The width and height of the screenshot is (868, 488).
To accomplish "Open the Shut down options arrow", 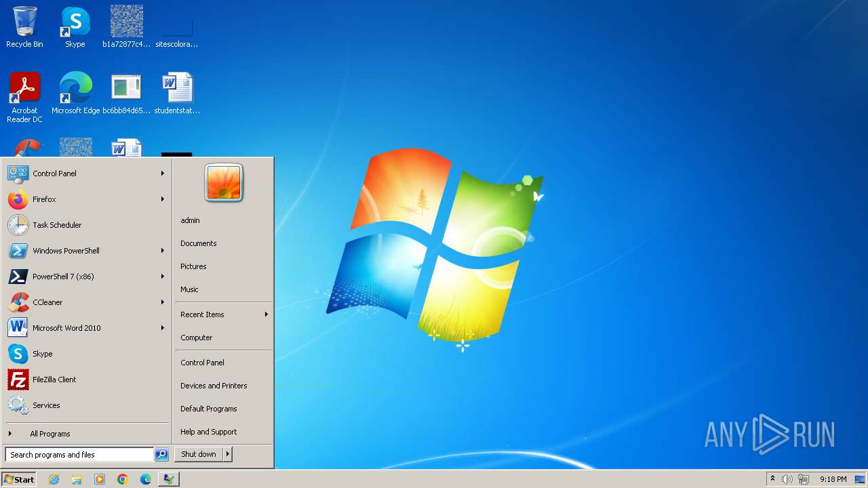I will pos(227,454).
